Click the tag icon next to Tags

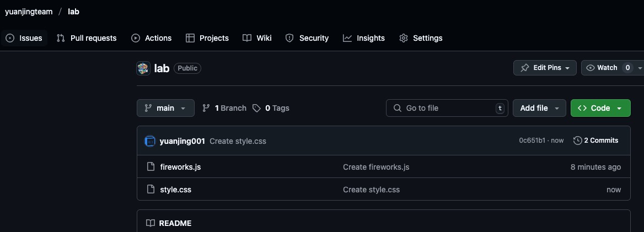coord(257,108)
